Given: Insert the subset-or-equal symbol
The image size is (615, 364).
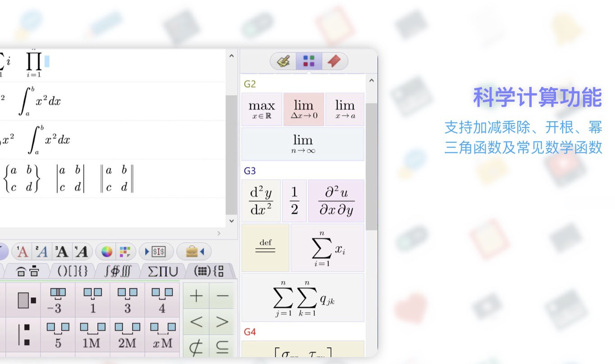Looking at the screenshot, I should [x=222, y=346].
